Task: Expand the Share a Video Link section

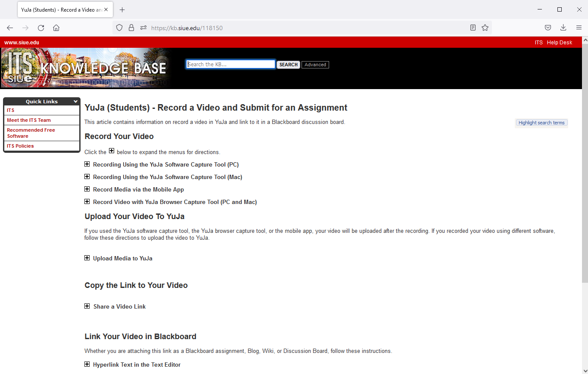Action: pyautogui.click(x=87, y=306)
